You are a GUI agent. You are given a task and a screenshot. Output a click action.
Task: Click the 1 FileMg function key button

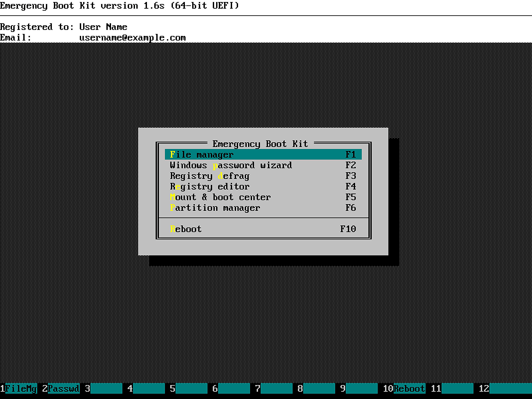point(19,388)
